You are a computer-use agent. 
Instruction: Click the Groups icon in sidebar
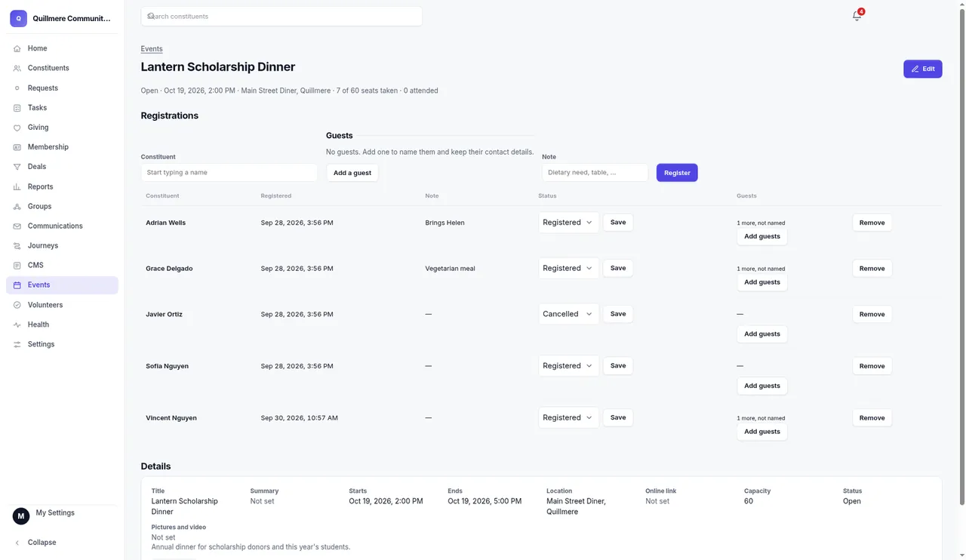(17, 206)
